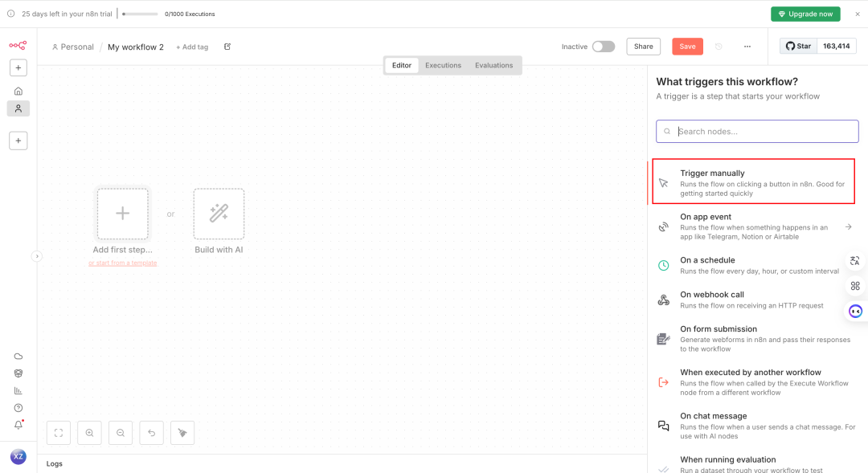
Task: Expand the collapsed sidebar chevron
Action: coord(36,256)
